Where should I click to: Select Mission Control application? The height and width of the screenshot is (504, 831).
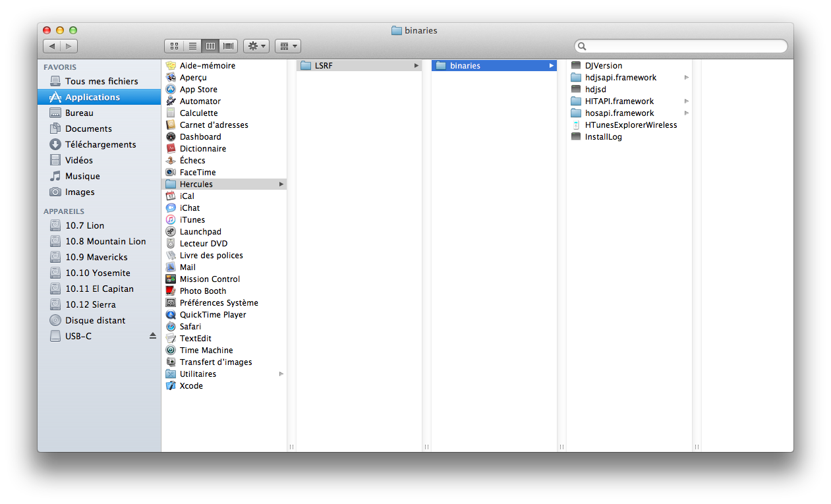point(225,279)
